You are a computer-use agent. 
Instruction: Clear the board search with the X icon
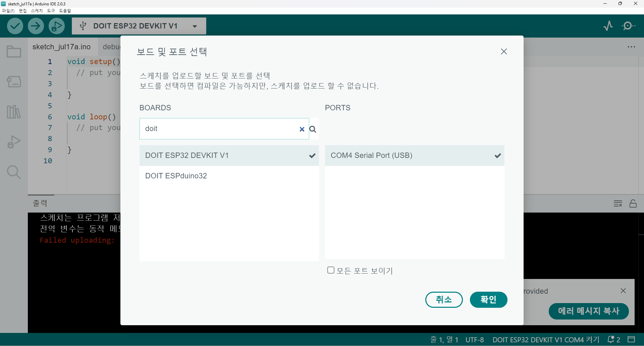[x=302, y=129]
